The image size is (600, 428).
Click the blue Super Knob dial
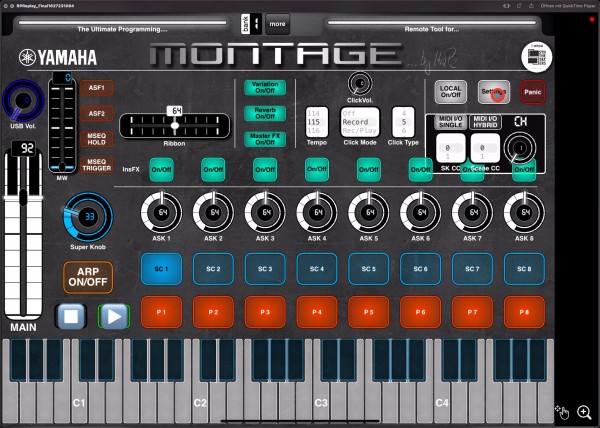coord(88,217)
